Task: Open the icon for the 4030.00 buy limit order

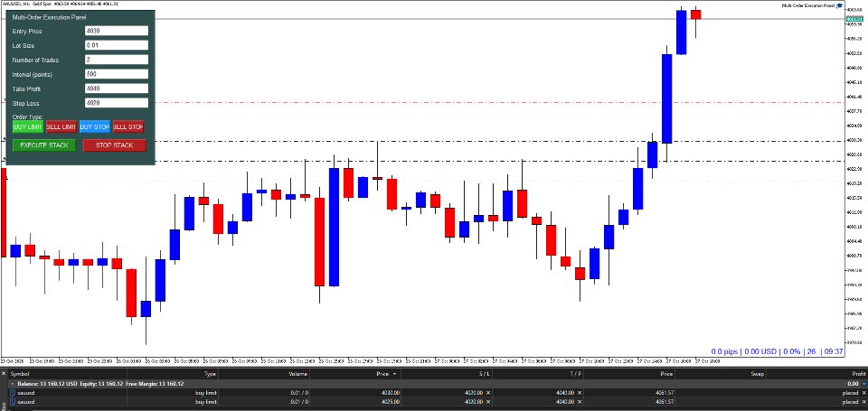Action: (13, 393)
